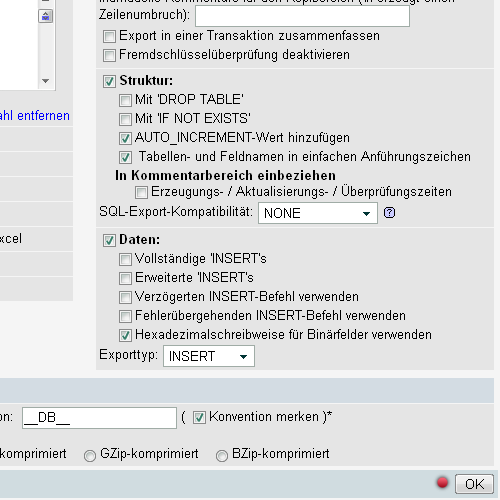Check Vollständige 'INSERT's option
The image size is (500, 500).
pos(125,259)
